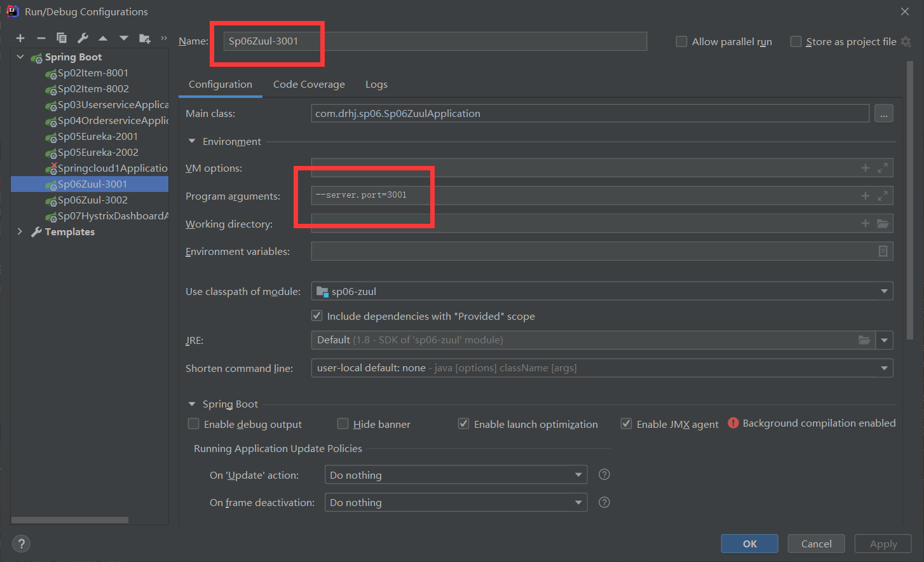Screen dimensions: 924x562
Task: Open Edit Templates wrench icon in toolbar
Action: point(83,38)
